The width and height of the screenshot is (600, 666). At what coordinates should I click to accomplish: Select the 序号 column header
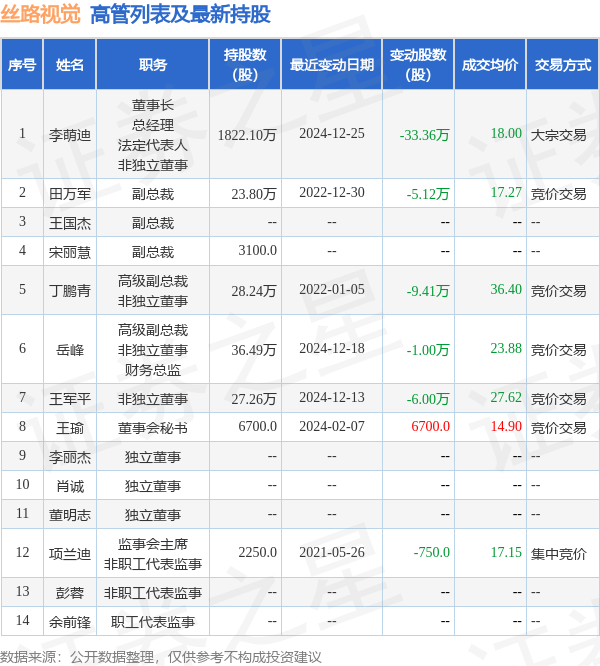[22, 65]
